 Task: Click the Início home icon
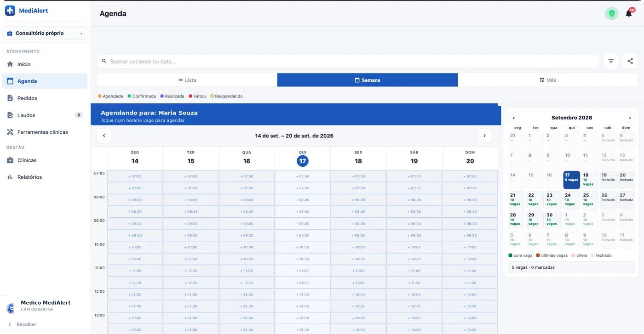click(x=10, y=64)
